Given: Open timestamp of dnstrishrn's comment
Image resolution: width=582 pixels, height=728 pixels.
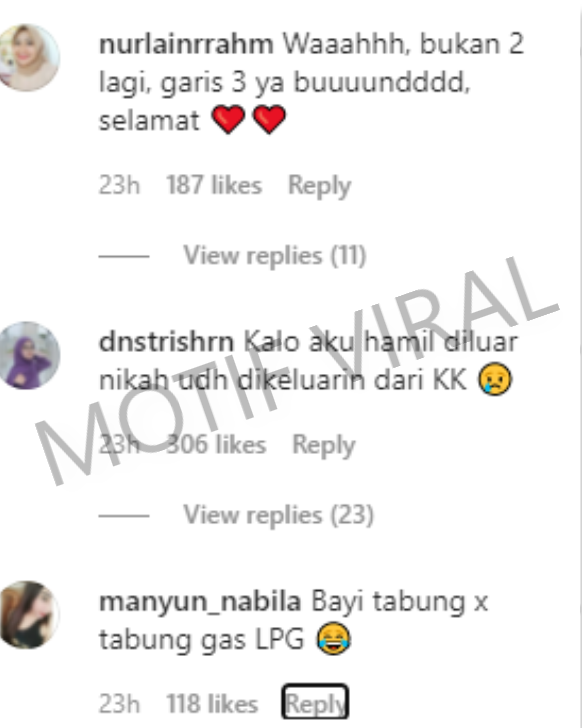Looking at the screenshot, I should point(119,444).
